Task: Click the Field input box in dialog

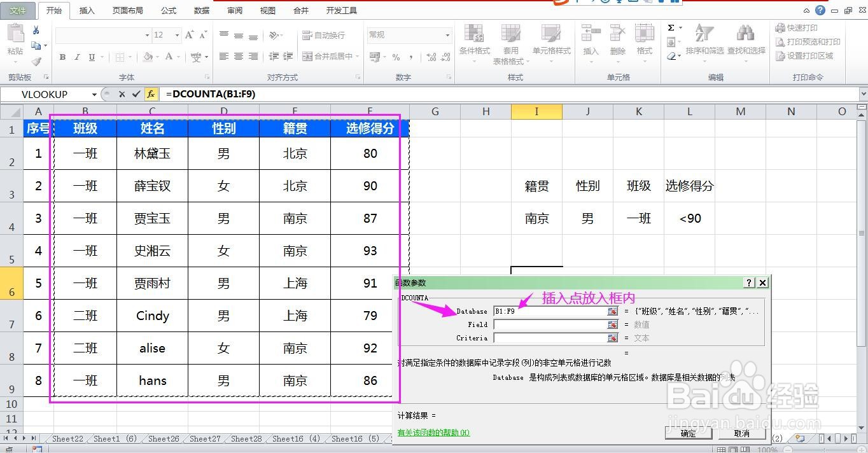Action: pos(550,324)
